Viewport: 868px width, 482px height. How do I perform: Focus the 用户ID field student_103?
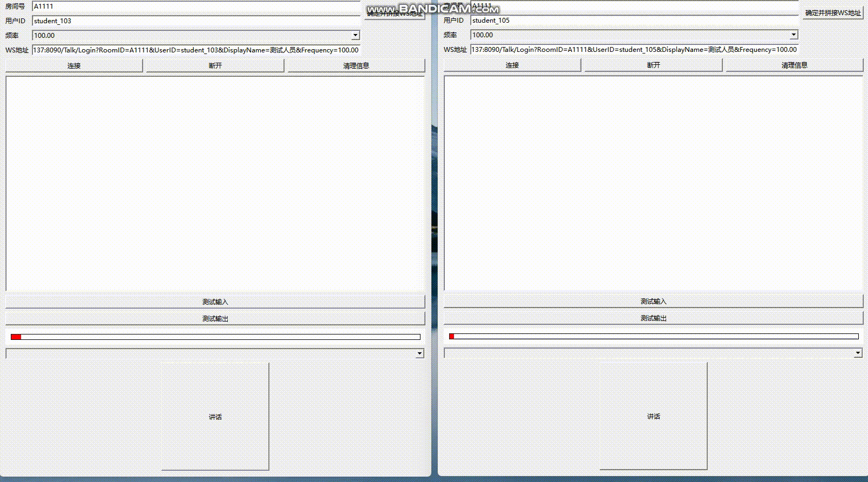click(x=196, y=21)
